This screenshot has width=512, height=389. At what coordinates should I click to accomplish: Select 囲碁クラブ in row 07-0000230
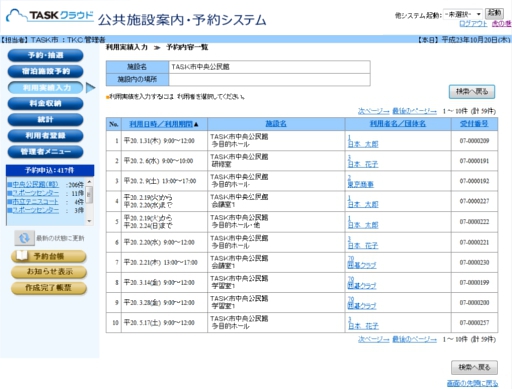pos(362,266)
